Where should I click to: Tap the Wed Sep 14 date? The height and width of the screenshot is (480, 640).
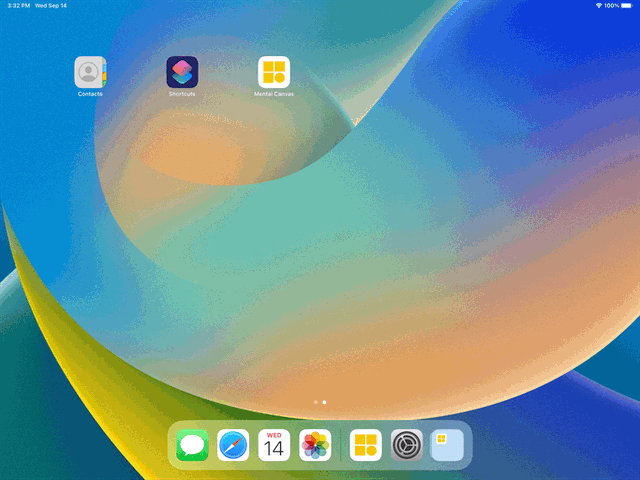[51, 6]
